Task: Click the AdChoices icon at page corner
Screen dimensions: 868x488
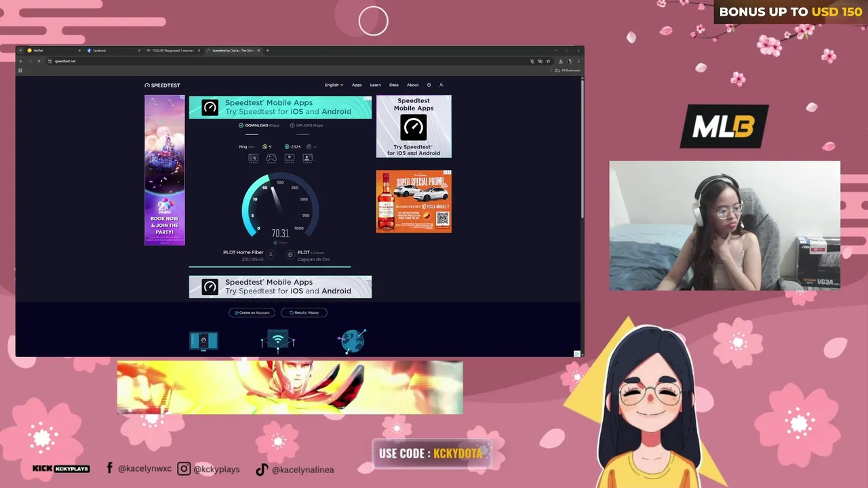Action: (577, 353)
